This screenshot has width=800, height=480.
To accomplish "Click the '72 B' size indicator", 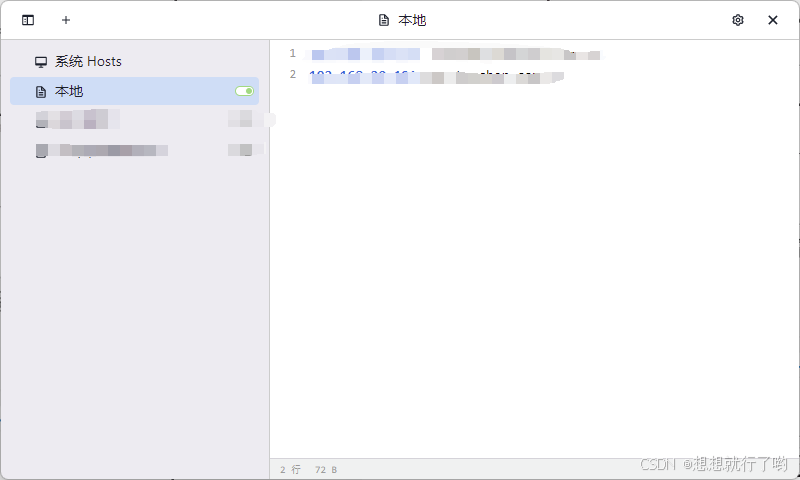I will tap(326, 469).
